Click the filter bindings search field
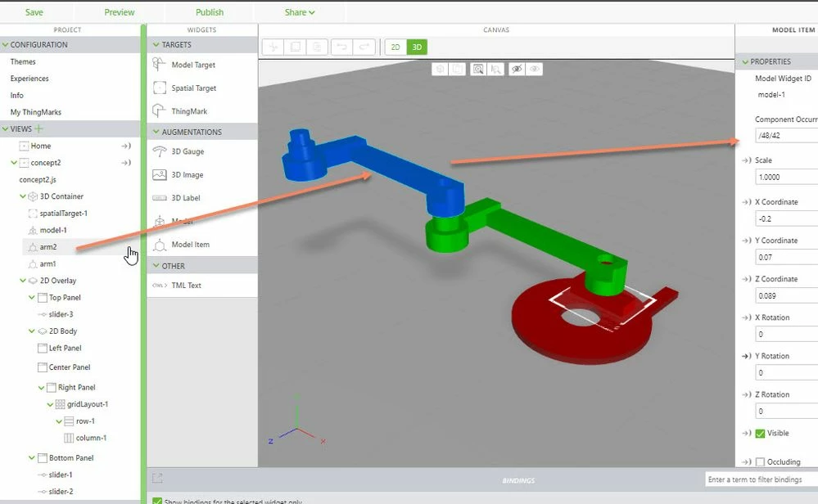The image size is (818, 504). point(762,479)
